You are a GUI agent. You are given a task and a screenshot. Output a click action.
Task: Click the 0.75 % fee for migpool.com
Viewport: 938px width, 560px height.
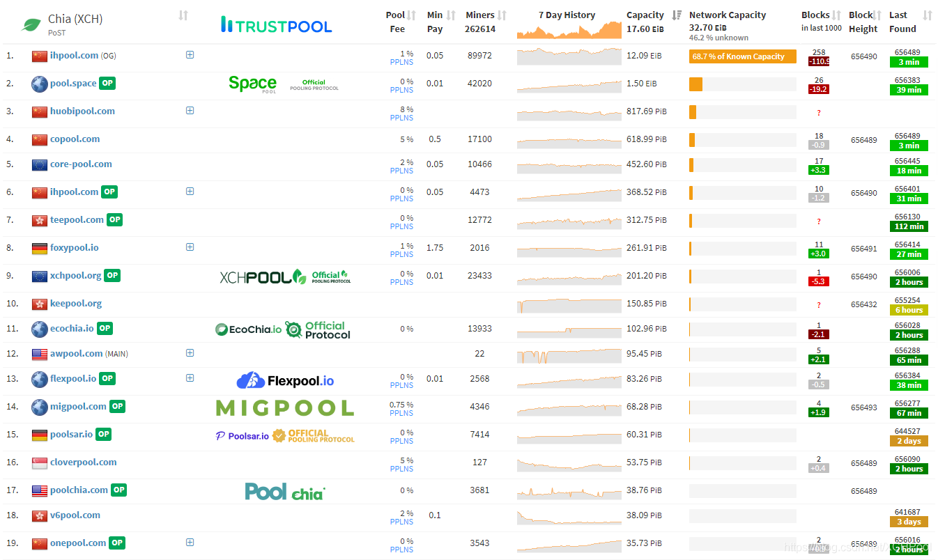[401, 405]
